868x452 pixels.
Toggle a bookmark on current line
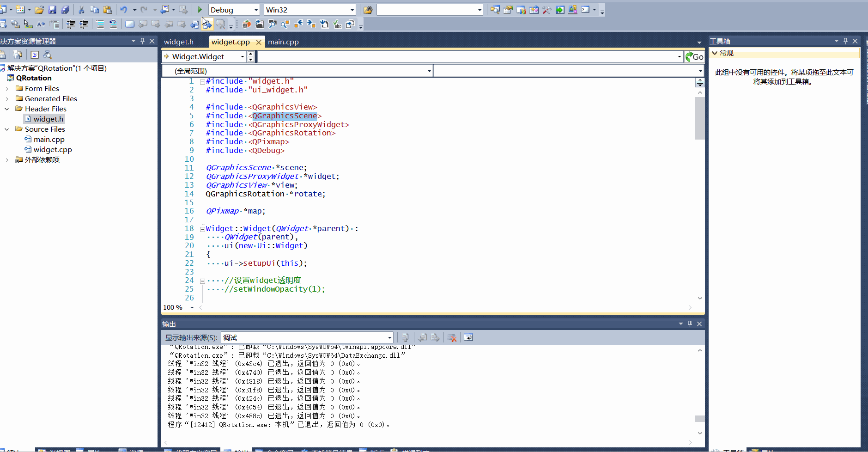(130, 24)
